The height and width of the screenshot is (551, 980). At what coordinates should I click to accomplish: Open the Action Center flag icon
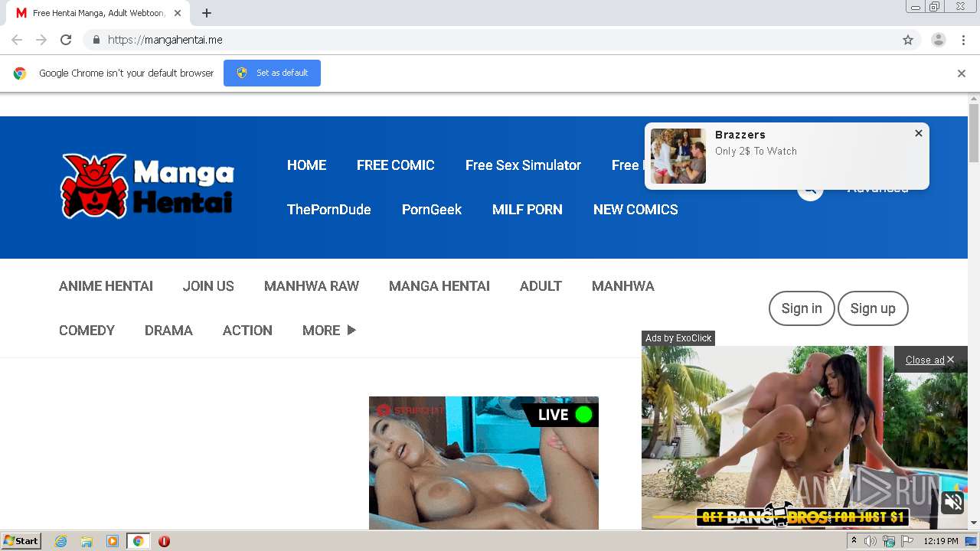point(908,541)
